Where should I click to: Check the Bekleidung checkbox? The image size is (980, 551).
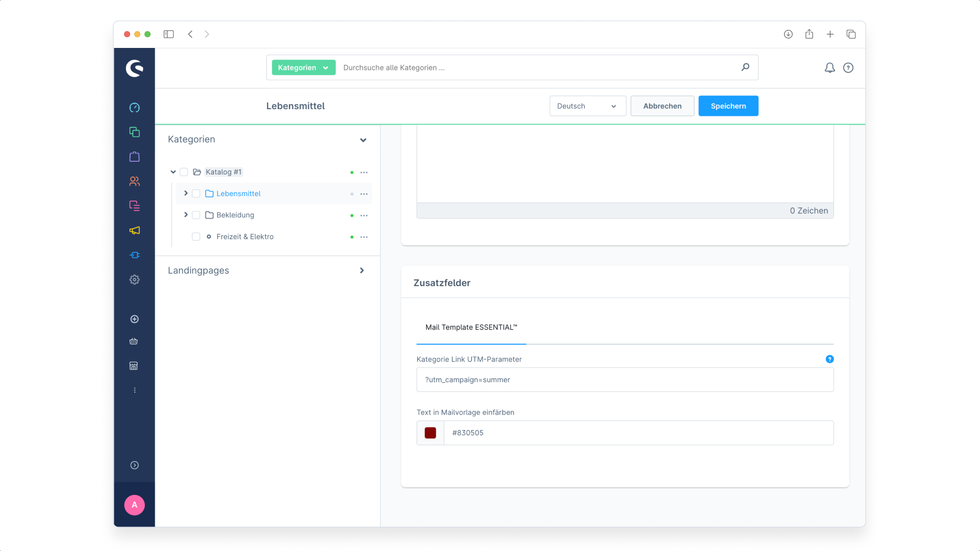click(196, 215)
